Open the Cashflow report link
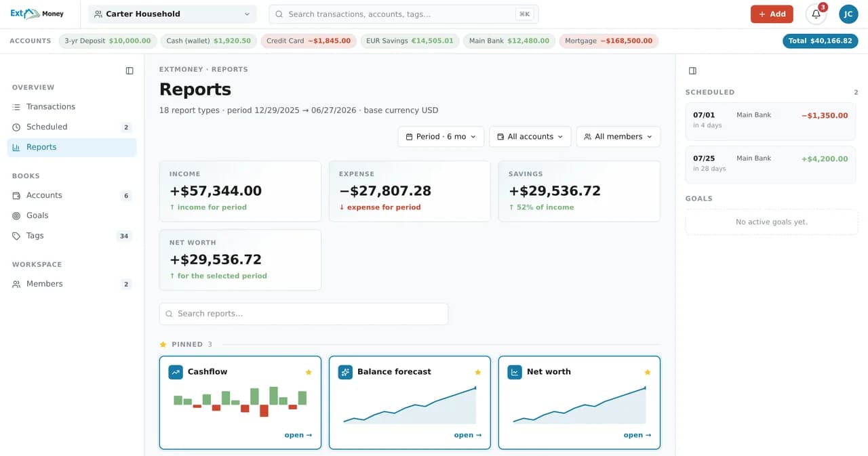This screenshot has width=868, height=456. [298, 435]
